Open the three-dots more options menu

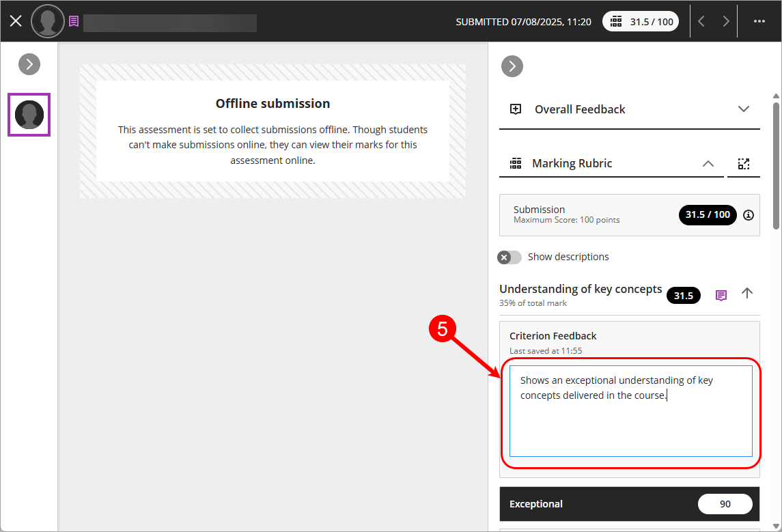(759, 21)
